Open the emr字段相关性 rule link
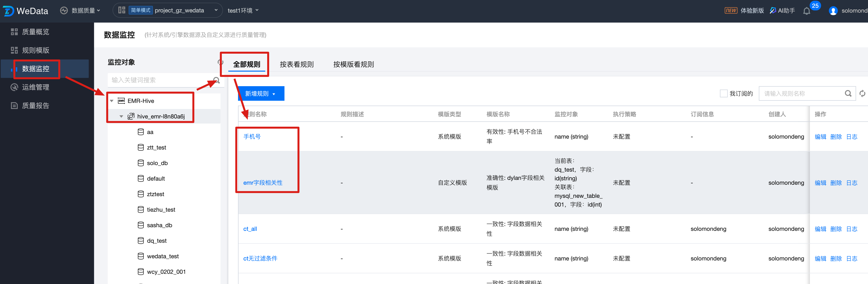 click(263, 183)
